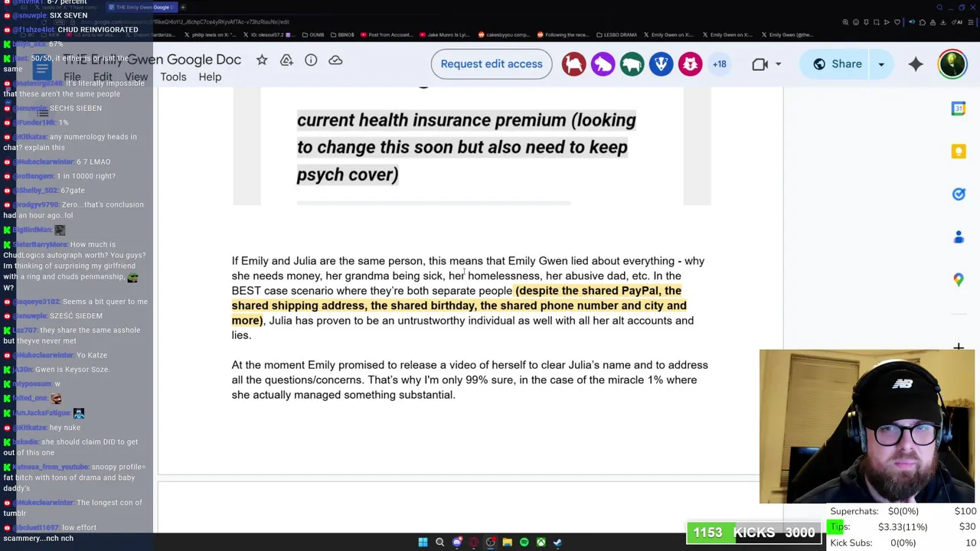Open the Xbox app from the taskbar
The width and height of the screenshot is (980, 551).
click(x=541, y=543)
